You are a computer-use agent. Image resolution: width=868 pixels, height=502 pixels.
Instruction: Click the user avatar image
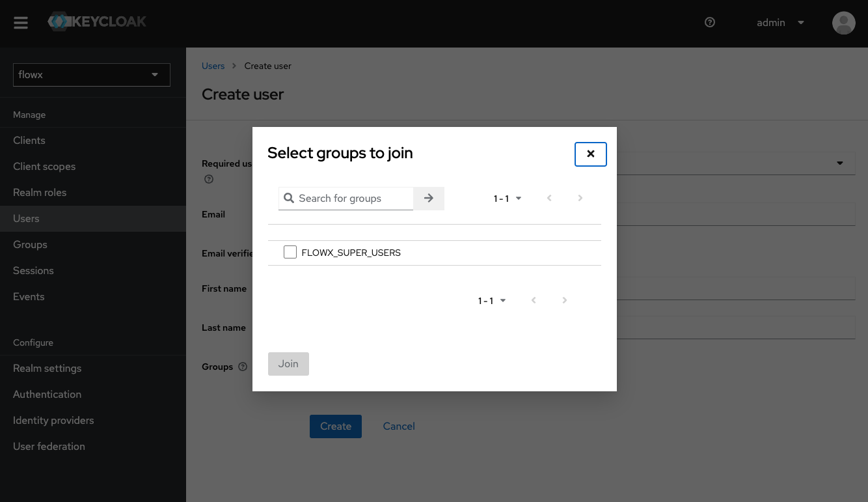[x=843, y=23]
